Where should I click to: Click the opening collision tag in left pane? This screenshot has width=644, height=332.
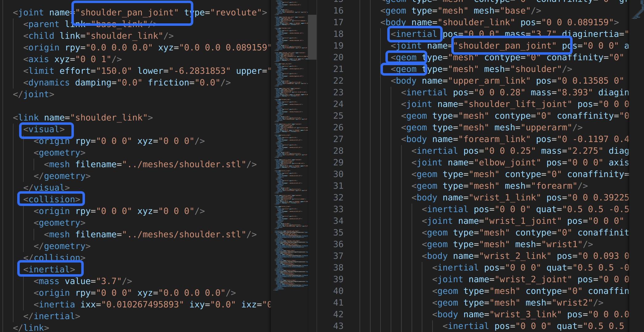(x=51, y=199)
